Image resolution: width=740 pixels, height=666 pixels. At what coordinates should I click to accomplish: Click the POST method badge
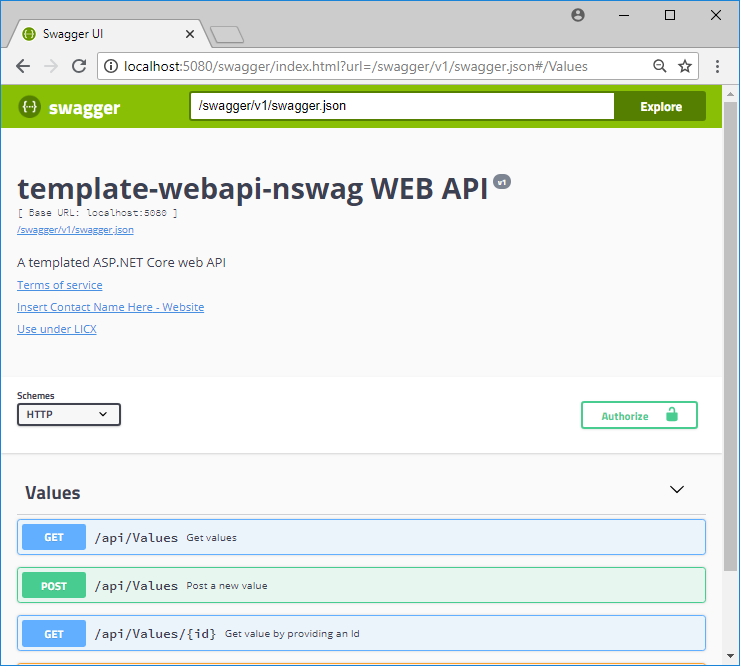pyautogui.click(x=54, y=585)
